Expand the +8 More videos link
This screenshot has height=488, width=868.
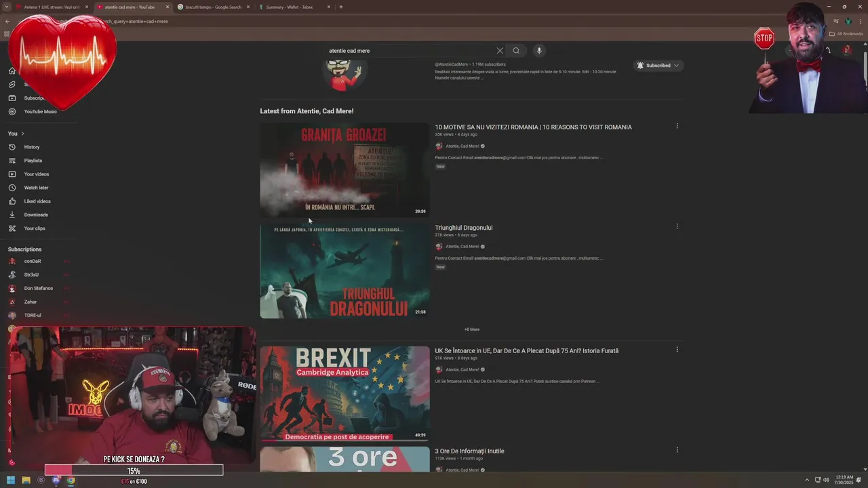click(472, 329)
